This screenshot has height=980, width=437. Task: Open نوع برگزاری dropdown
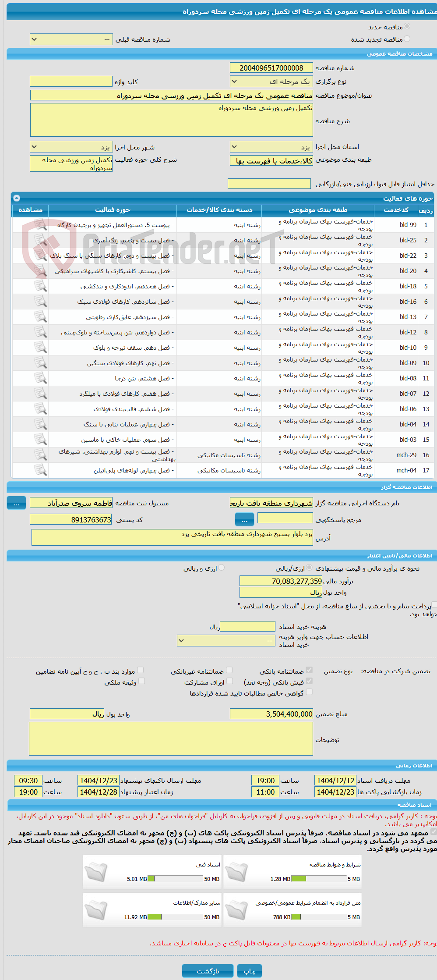click(271, 82)
